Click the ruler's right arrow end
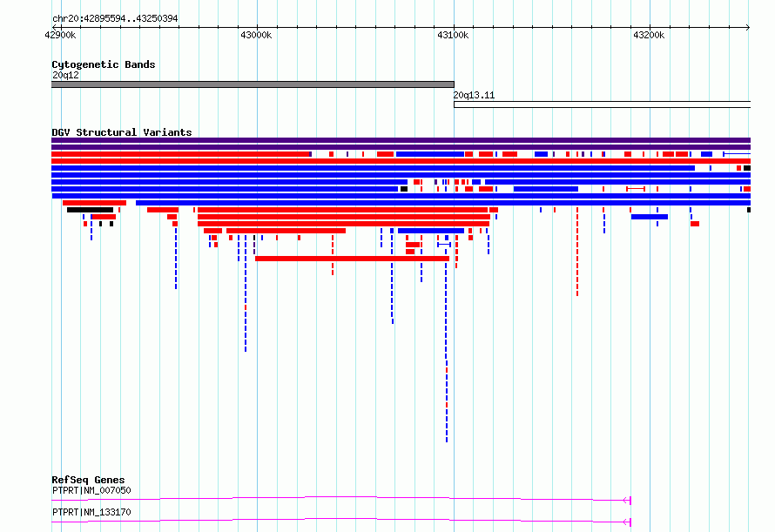 [x=748, y=27]
